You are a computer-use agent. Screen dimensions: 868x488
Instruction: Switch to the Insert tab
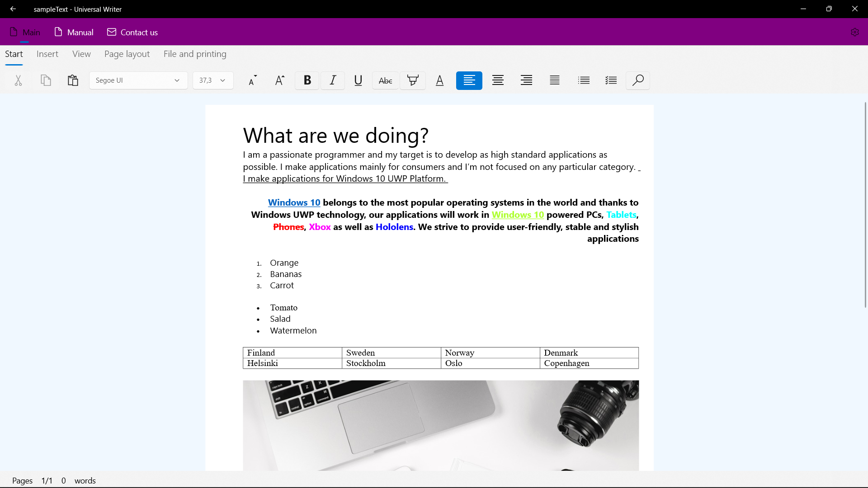click(x=47, y=54)
